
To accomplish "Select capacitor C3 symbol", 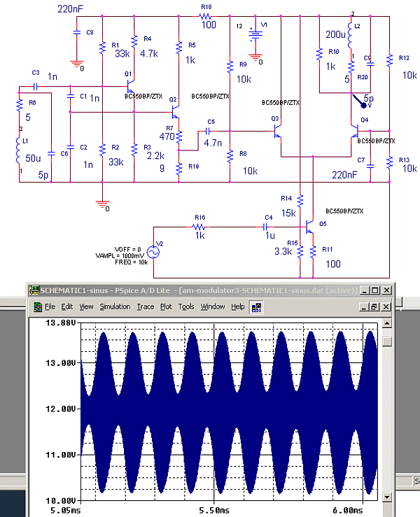I will pyautogui.click(x=35, y=87).
